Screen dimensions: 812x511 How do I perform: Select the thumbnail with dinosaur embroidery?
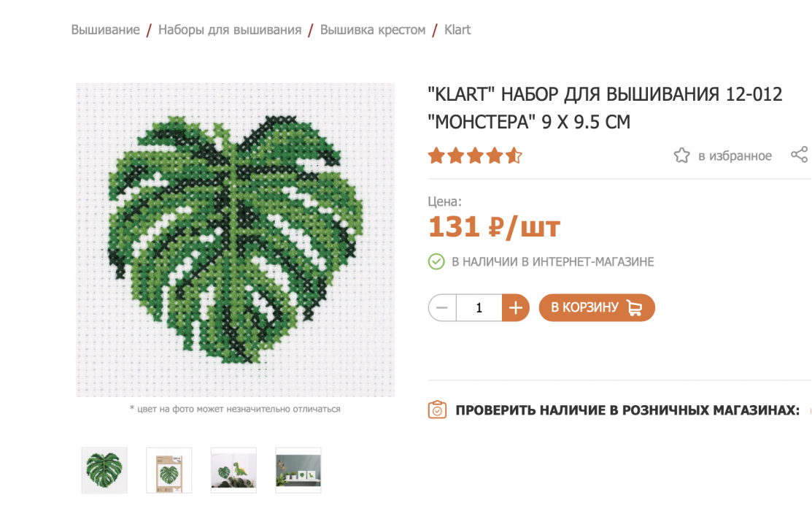(x=233, y=470)
